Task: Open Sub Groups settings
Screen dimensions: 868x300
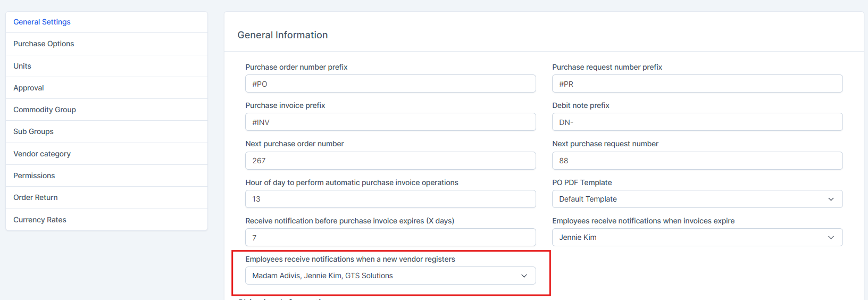Action: pyautogui.click(x=34, y=131)
